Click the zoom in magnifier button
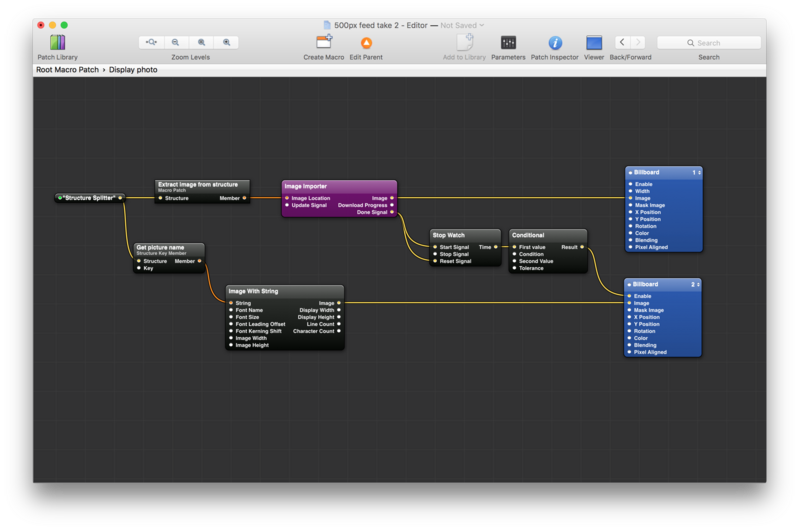This screenshot has height=530, width=799. 226,42
